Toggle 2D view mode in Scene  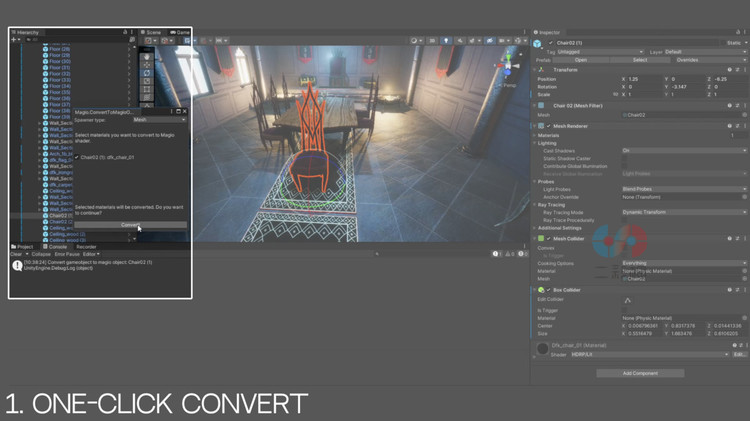coord(432,41)
